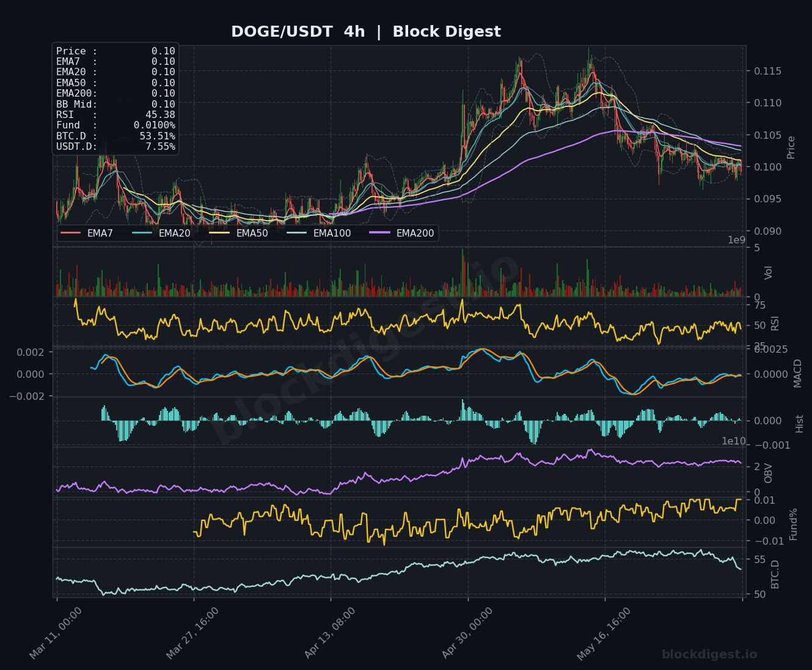Select the EMA20 row in the info box
812x670 pixels.
[x=115, y=72]
